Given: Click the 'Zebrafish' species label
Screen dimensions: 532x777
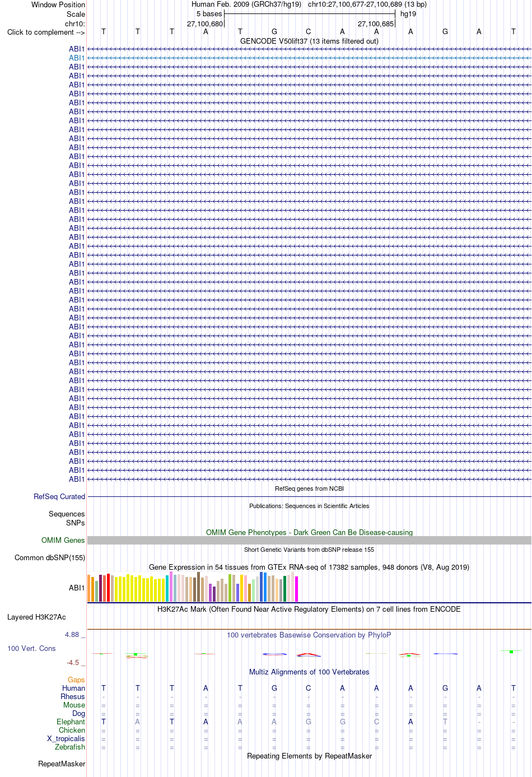Looking at the screenshot, I should [70, 747].
